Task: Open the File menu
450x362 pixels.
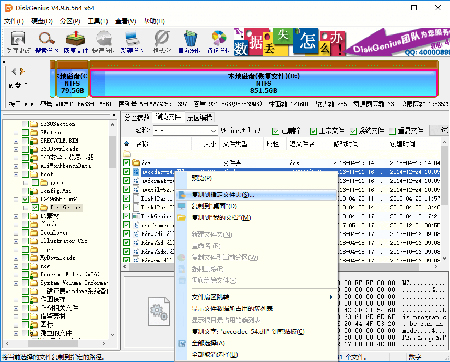Action: pos(14,21)
